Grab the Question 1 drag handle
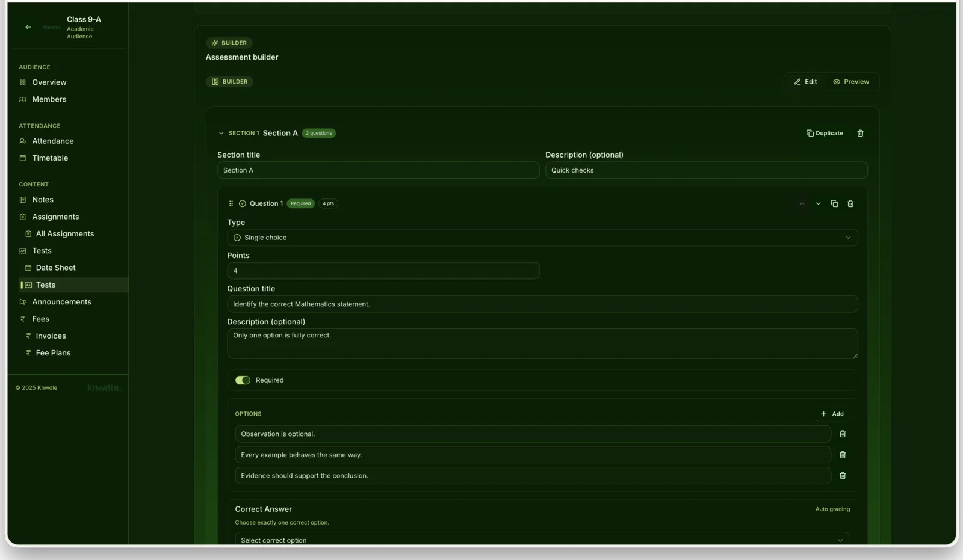Screen dimensions: 963x560 pyautogui.click(x=231, y=204)
